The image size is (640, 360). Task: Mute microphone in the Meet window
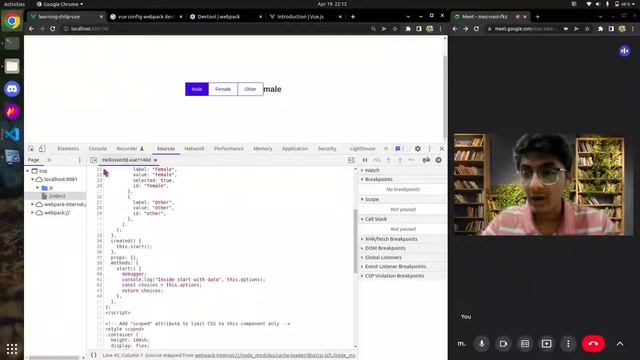pyautogui.click(x=482, y=344)
